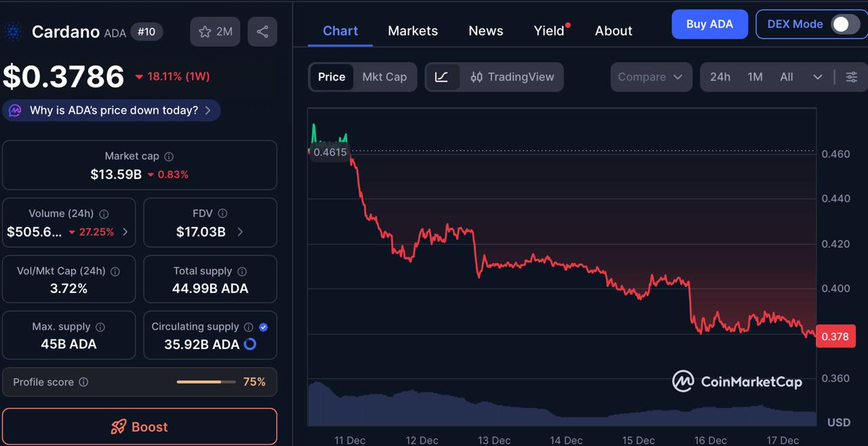868x446 pixels.
Task: Switch to the Markets tab
Action: [x=413, y=31]
